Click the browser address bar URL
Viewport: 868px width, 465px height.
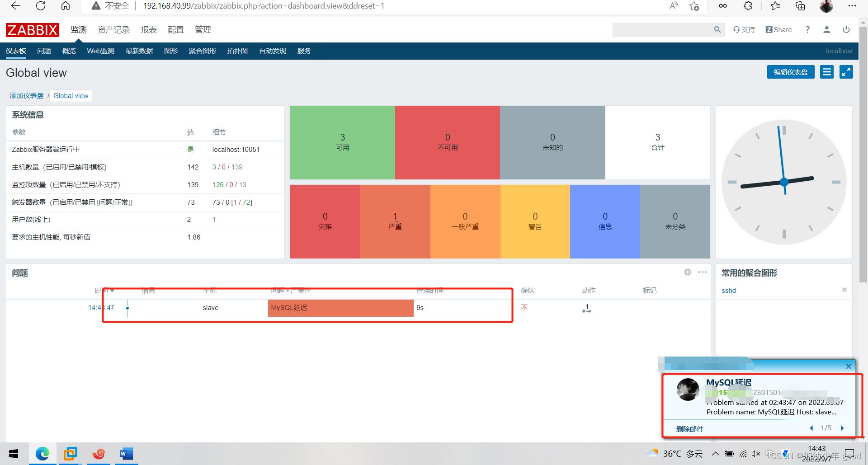(264, 6)
